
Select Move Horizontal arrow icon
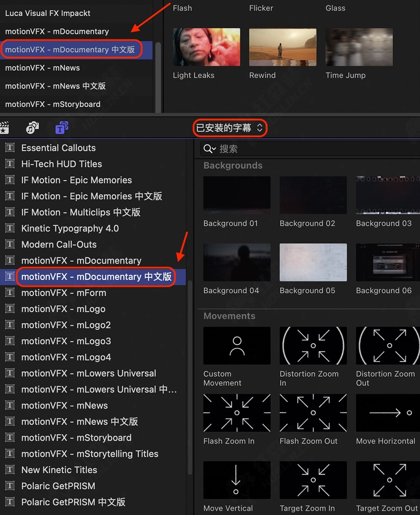point(388,413)
